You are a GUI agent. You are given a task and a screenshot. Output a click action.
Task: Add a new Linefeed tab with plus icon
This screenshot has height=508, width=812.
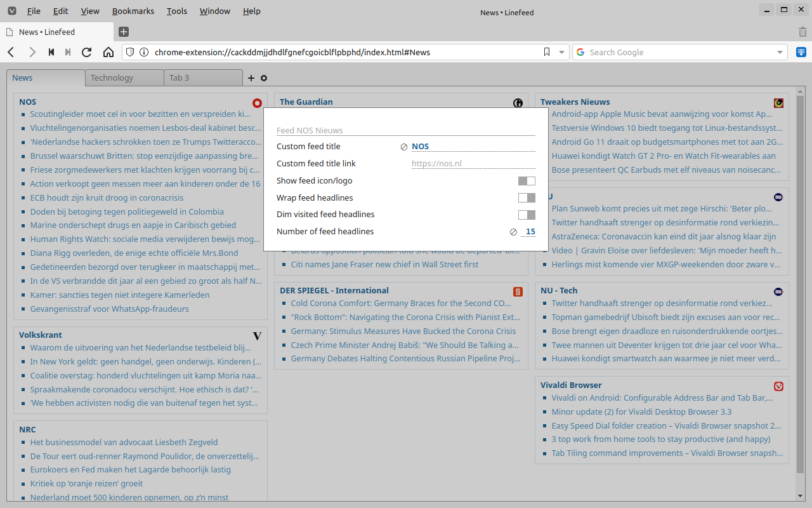point(251,78)
